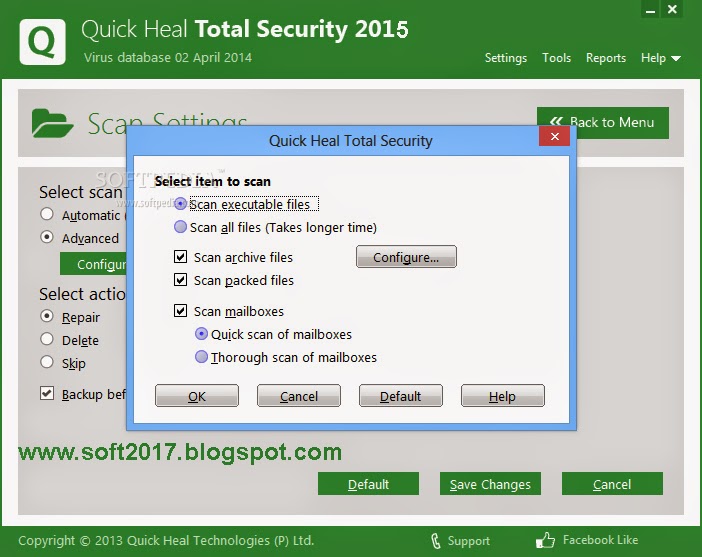Select Advanced scan mode in main window

[47, 237]
